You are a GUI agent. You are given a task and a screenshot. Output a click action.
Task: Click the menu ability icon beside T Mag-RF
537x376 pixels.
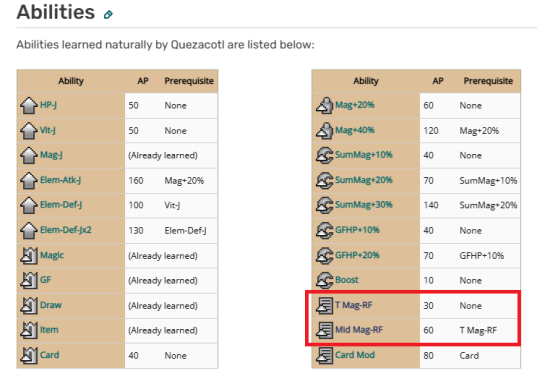324,305
